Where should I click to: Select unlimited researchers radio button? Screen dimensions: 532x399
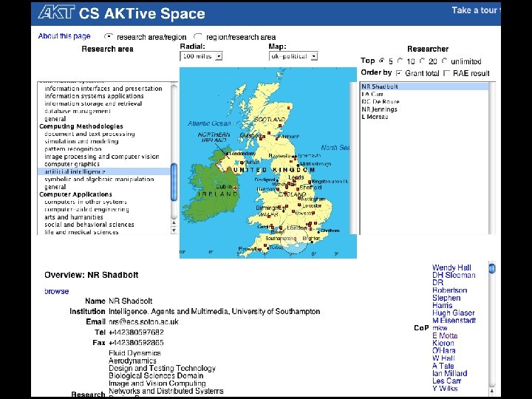[445, 61]
